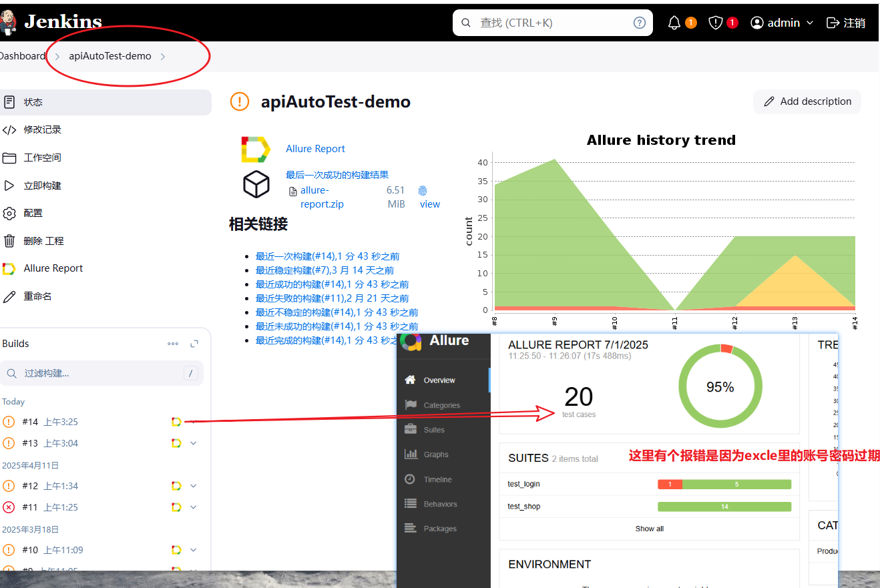Click the Allure icon for build #10

[176, 550]
